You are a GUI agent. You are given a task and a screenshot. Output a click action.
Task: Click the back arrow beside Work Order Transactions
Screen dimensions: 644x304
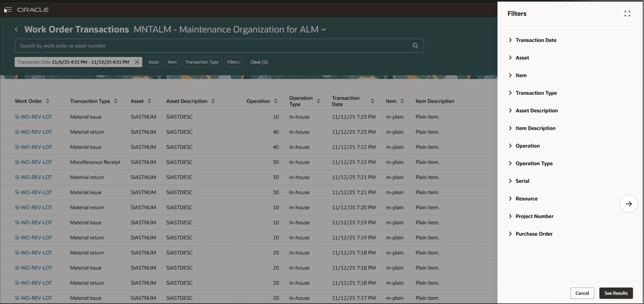(16, 29)
